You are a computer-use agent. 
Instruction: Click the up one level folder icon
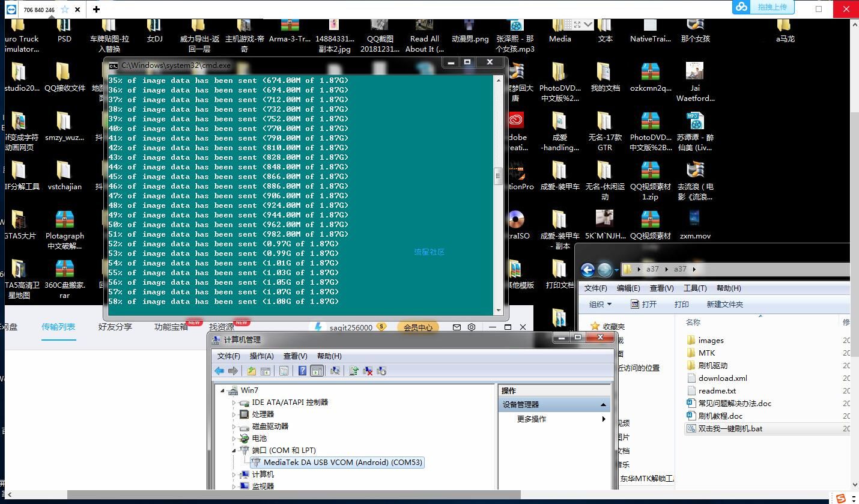click(252, 371)
